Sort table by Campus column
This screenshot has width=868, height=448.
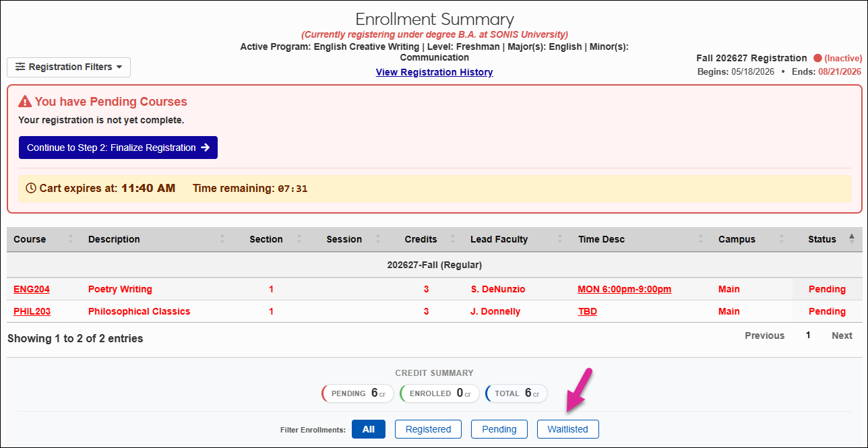click(x=751, y=239)
